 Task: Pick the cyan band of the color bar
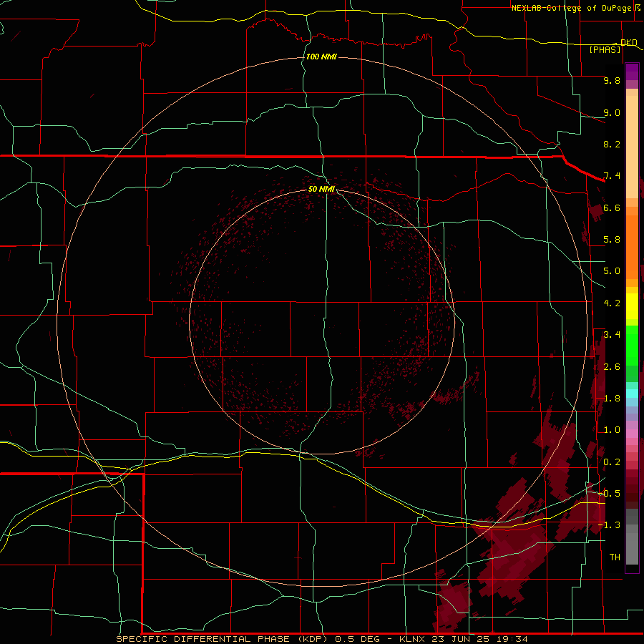point(632,394)
